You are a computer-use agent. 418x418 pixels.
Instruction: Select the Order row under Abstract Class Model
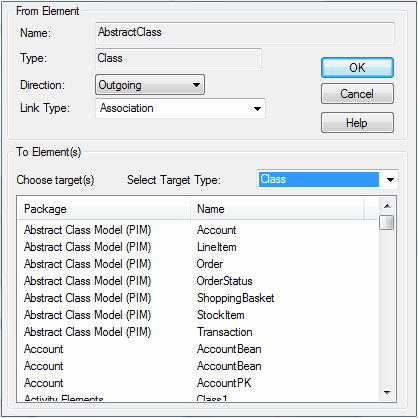pyautogui.click(x=197, y=264)
